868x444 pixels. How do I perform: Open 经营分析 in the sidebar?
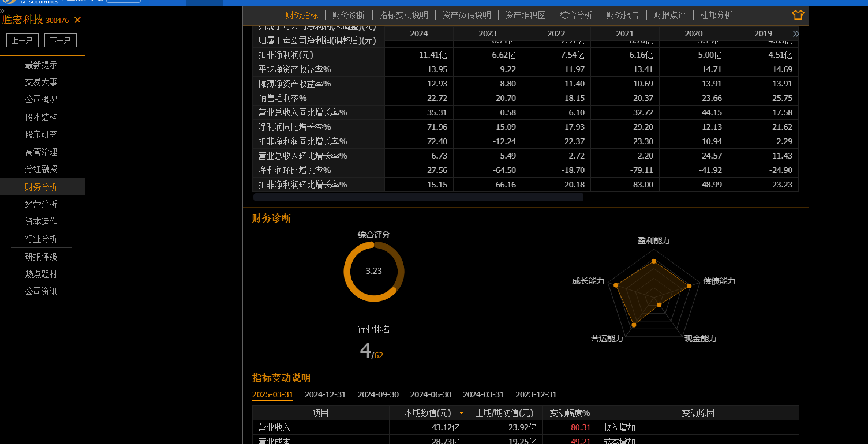[41, 204]
